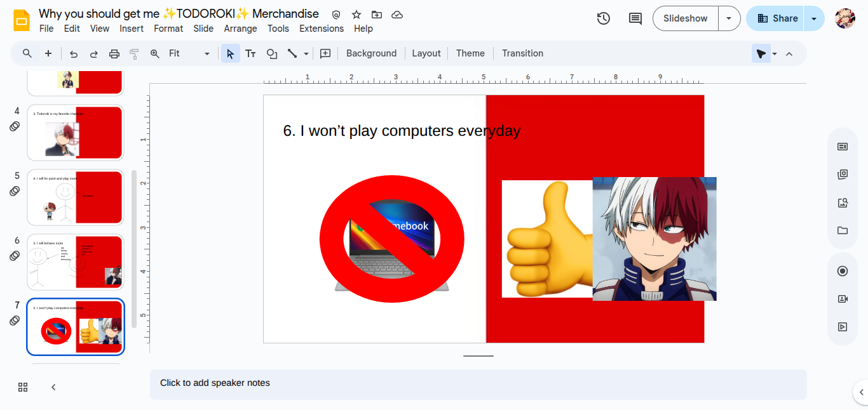Open the folder side panel icon
The height and width of the screenshot is (410, 868).
843,230
